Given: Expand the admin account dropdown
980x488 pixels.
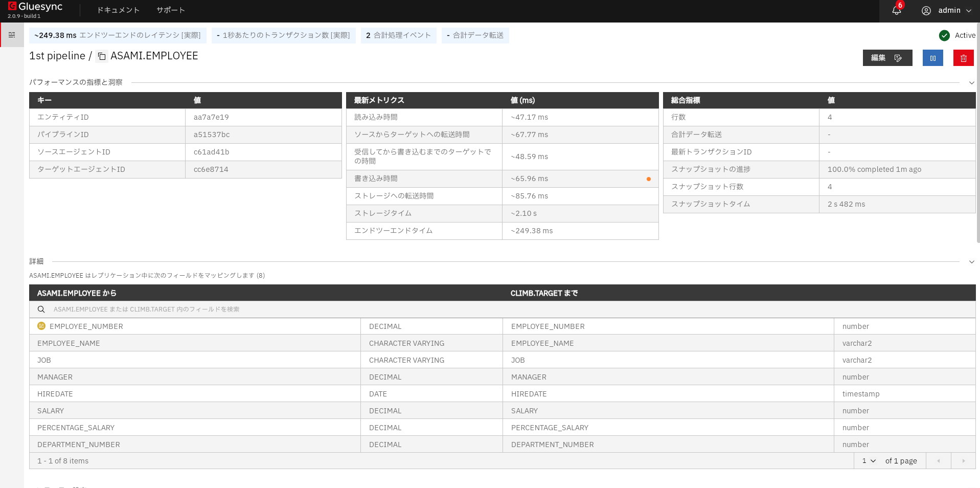Looking at the screenshot, I should (x=968, y=10).
